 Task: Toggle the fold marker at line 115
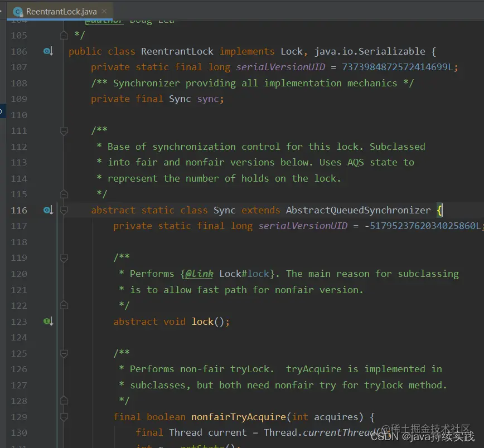pos(64,194)
